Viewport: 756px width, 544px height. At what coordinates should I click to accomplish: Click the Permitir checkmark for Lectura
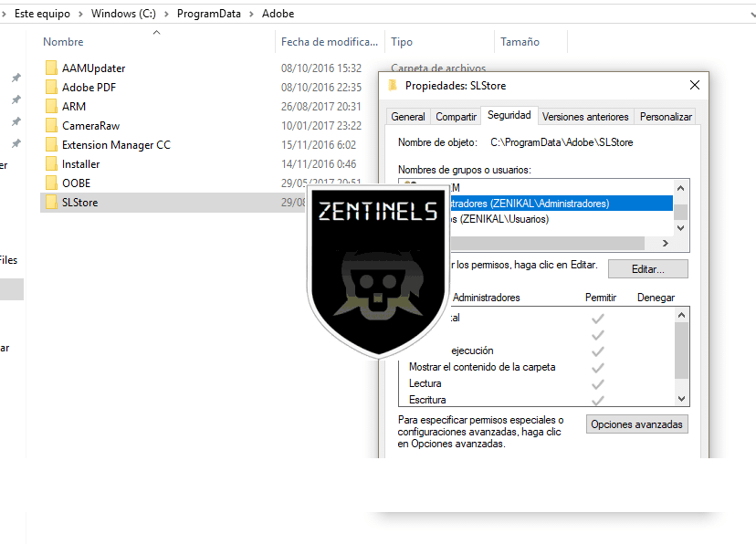tap(598, 384)
